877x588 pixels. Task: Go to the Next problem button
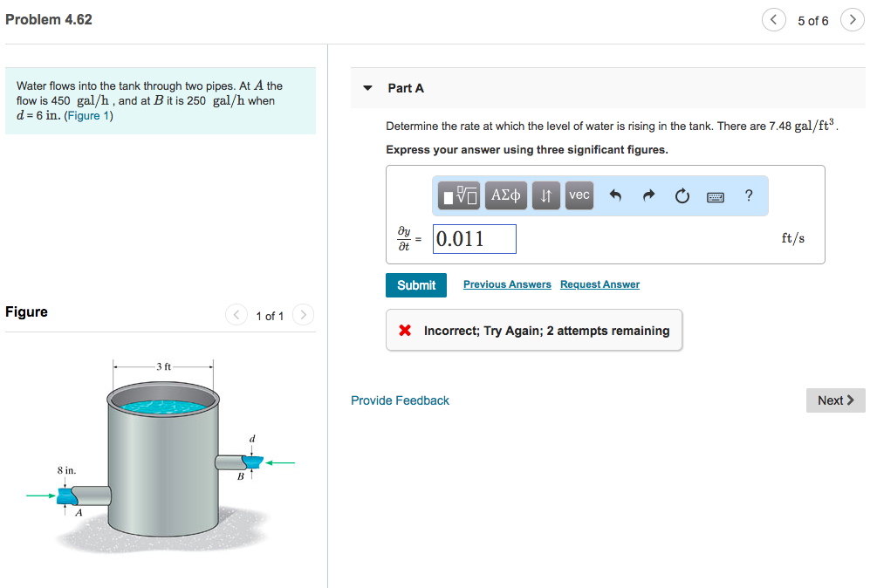pyautogui.click(x=836, y=400)
